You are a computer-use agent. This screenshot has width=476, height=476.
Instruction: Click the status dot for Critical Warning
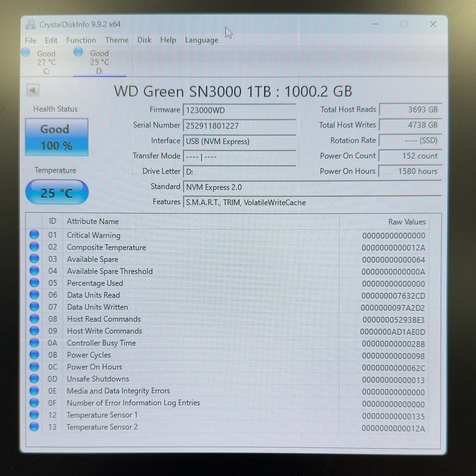[35, 235]
